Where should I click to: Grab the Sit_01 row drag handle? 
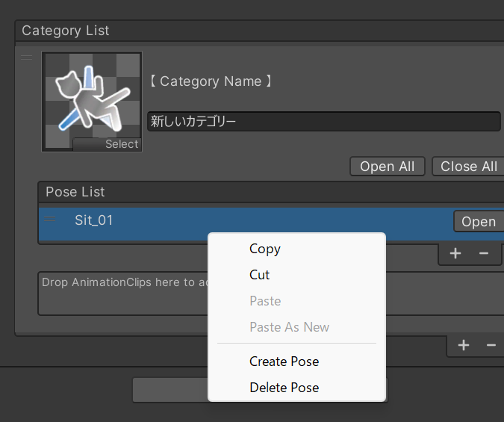50,220
